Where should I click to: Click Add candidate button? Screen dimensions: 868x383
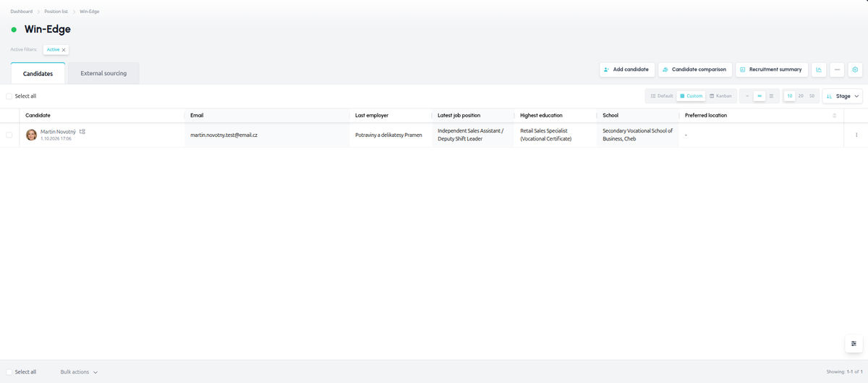click(x=627, y=70)
